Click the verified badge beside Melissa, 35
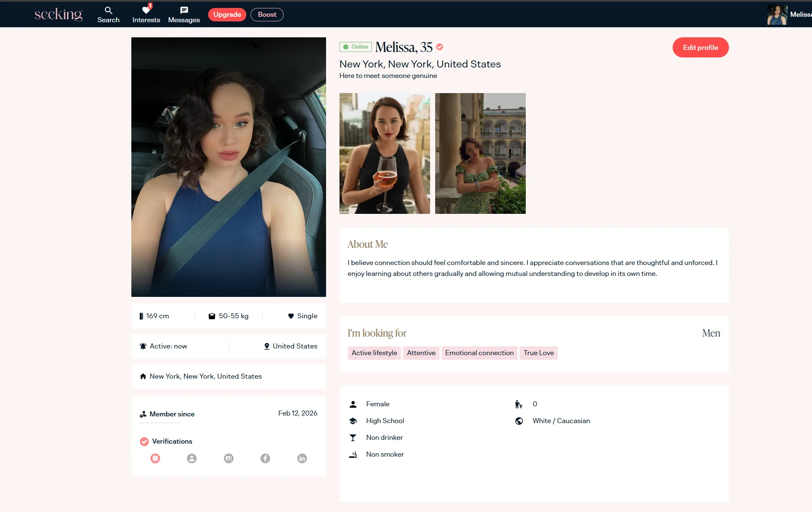Viewport: 812px width, 512px height. [439, 47]
